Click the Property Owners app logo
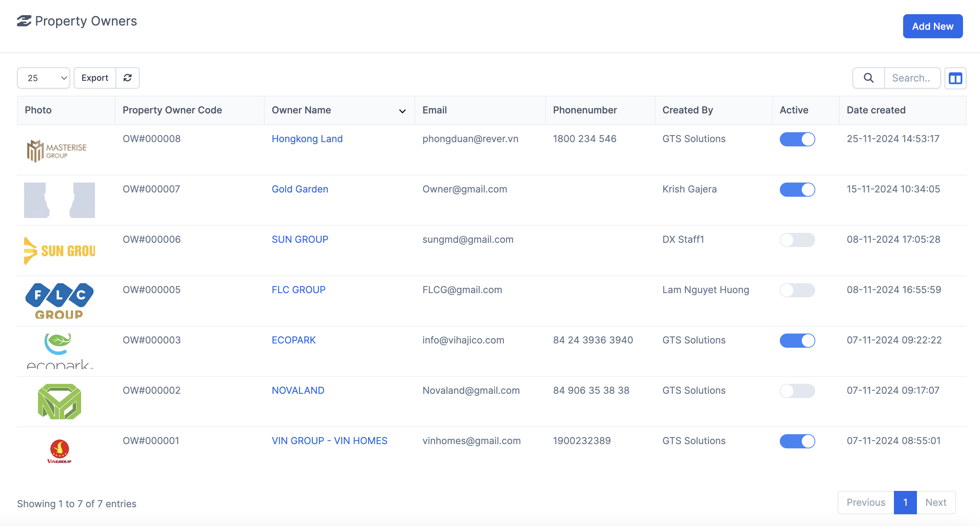Viewport: 980px width, 526px height. (24, 21)
